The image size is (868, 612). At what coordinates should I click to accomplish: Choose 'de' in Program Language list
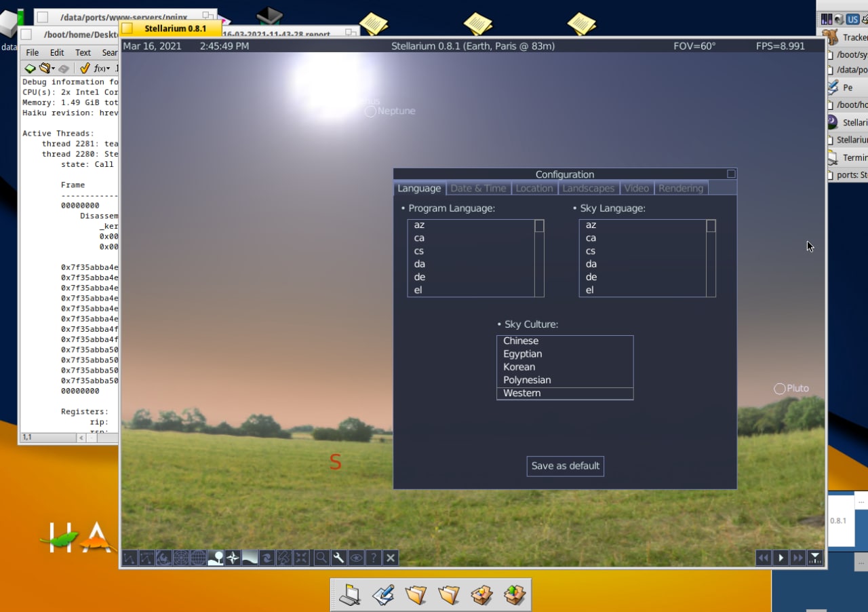[x=471, y=277]
